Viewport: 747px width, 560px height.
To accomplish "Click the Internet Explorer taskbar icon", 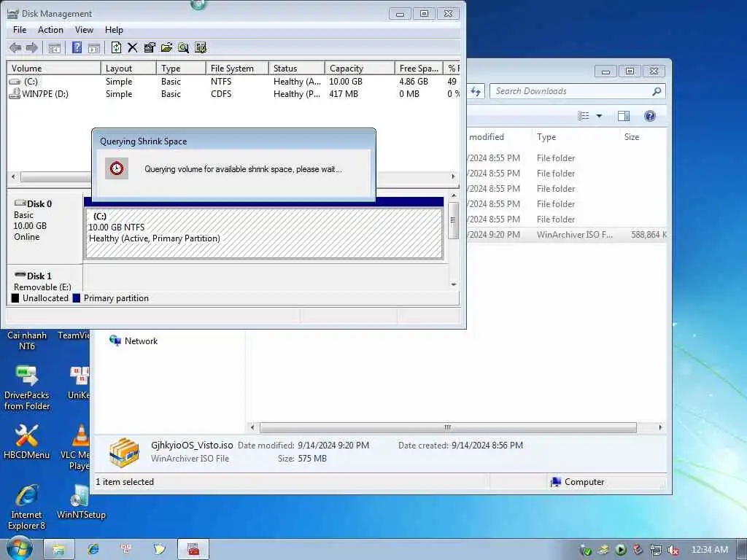I will coord(93,550).
